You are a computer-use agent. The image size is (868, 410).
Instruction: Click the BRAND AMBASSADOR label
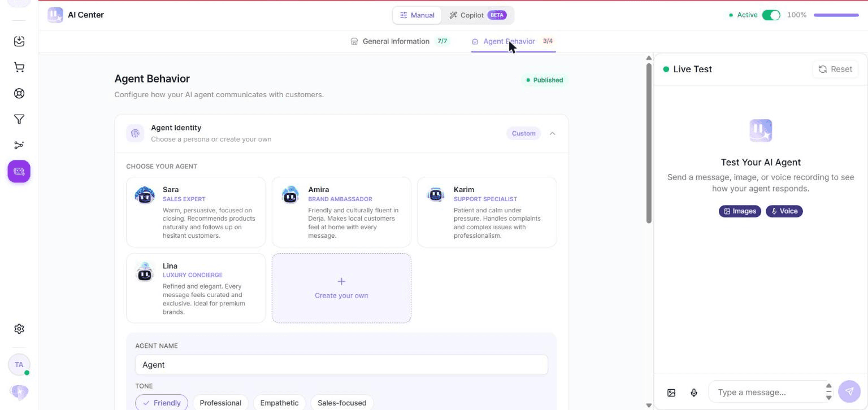[x=340, y=199]
